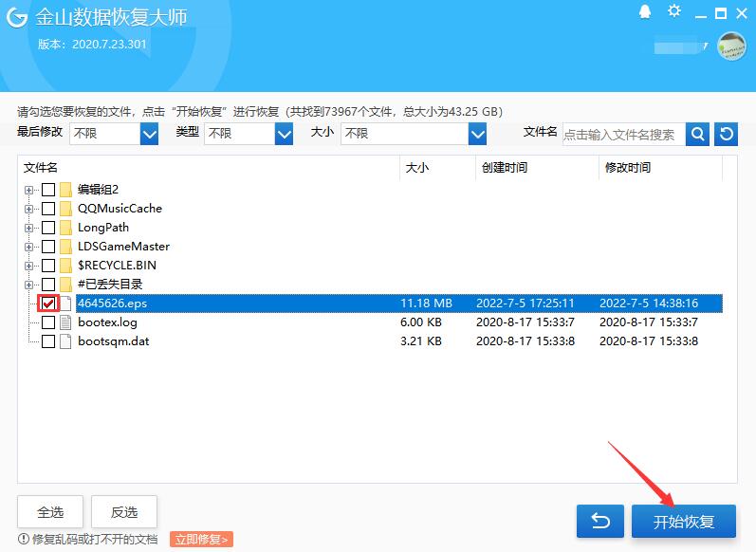This screenshot has height=552, width=756.
Task: Check the 编辑组2 folder checkbox
Action: click(x=48, y=190)
